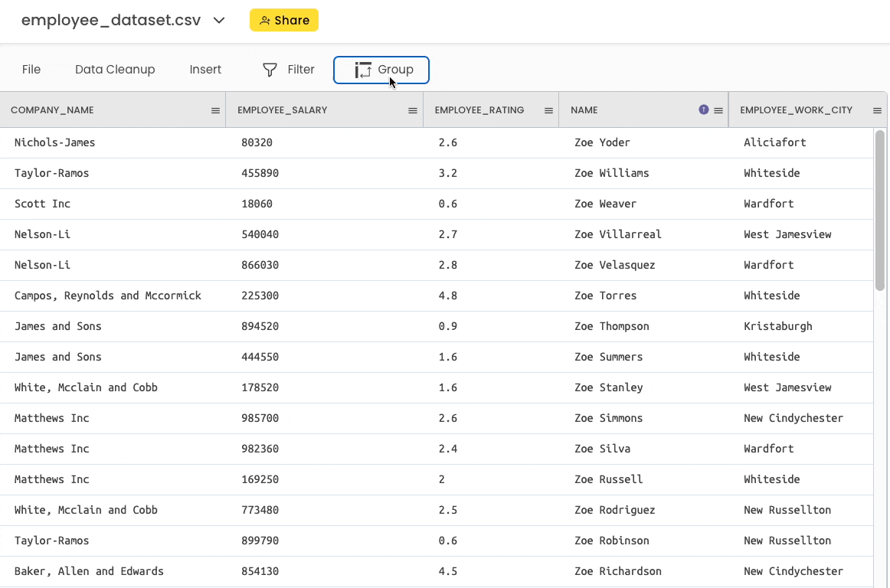Select the Kristaburgh city cell
Image resolution: width=890 pixels, height=588 pixels.
[777, 326]
